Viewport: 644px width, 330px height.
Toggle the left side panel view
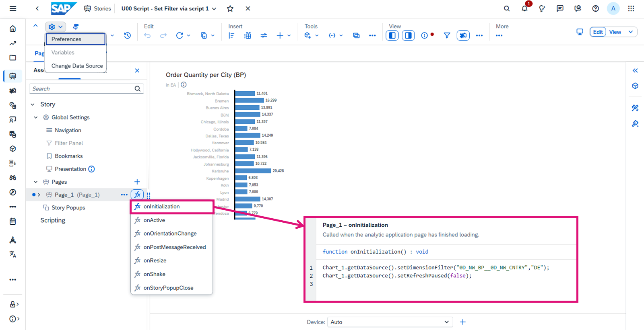click(392, 35)
